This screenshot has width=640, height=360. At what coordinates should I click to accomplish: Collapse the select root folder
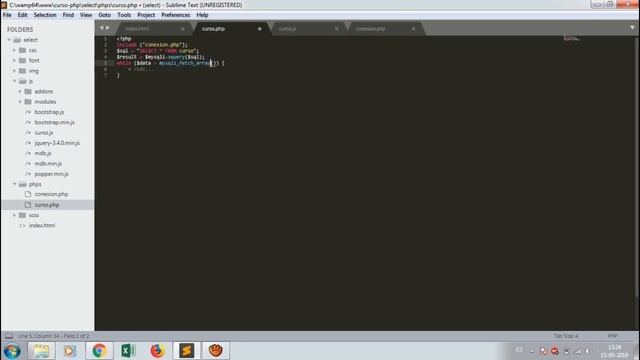tap(9, 40)
